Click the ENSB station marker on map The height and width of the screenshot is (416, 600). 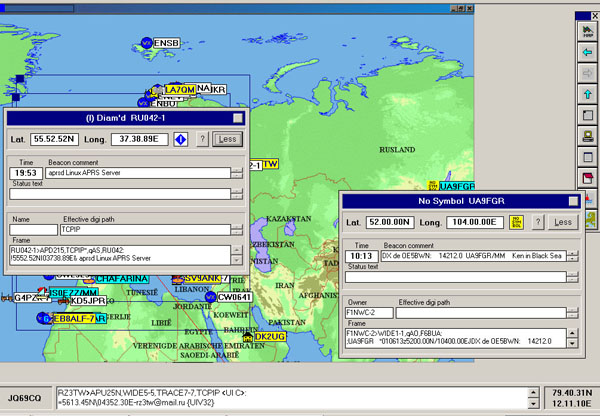146,43
